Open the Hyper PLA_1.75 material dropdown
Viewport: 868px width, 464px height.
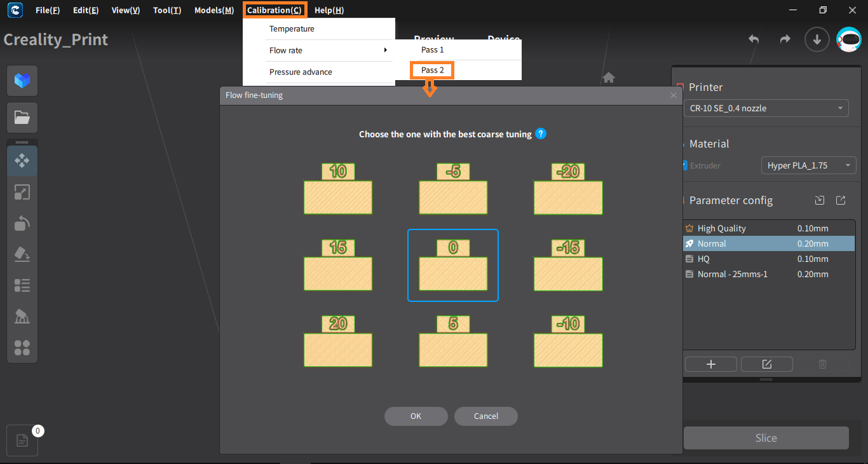pyautogui.click(x=808, y=165)
